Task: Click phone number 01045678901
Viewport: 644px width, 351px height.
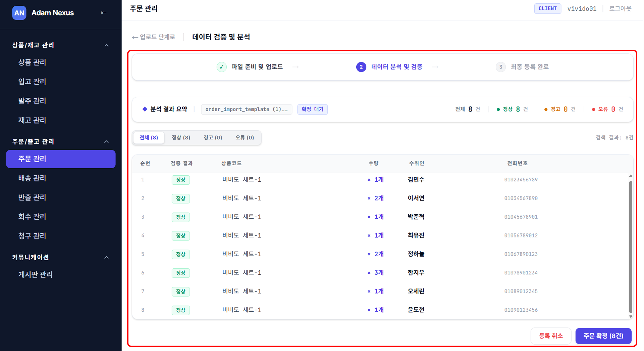Action: point(521,217)
